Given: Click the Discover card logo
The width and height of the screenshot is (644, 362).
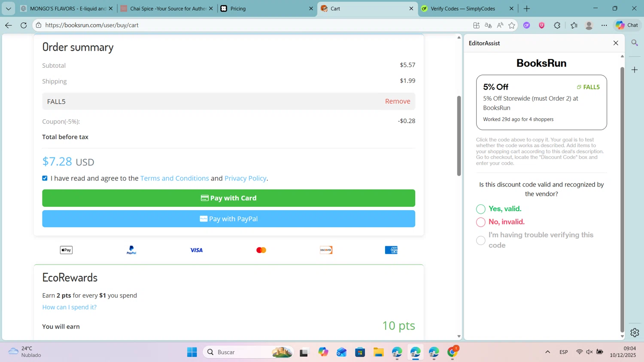Looking at the screenshot, I should click(326, 250).
